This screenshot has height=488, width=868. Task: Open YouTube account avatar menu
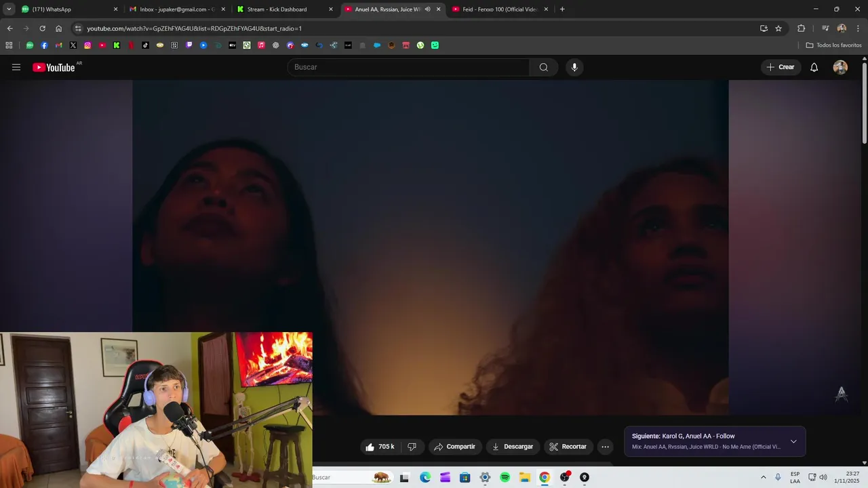[x=840, y=67]
